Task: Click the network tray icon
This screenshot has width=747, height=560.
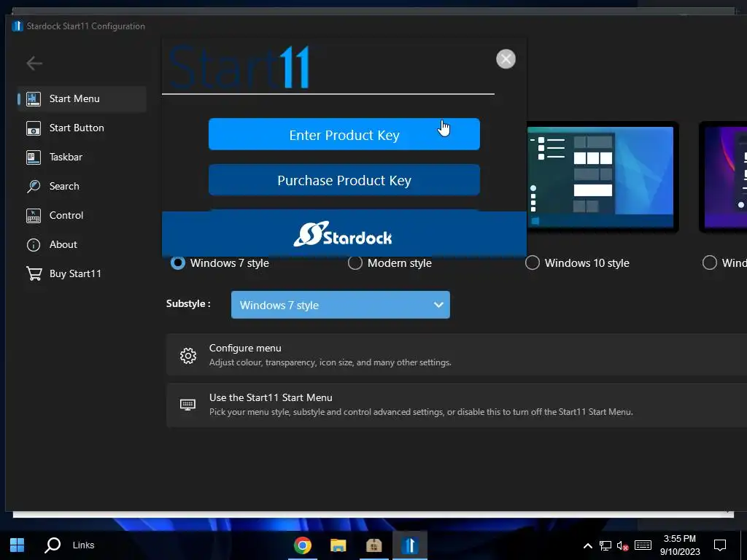Action: 605,545
